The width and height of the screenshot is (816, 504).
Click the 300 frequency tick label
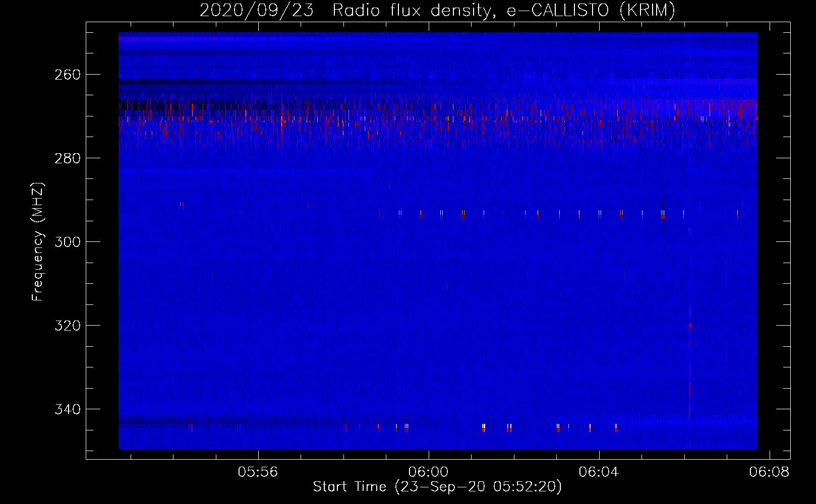point(68,242)
